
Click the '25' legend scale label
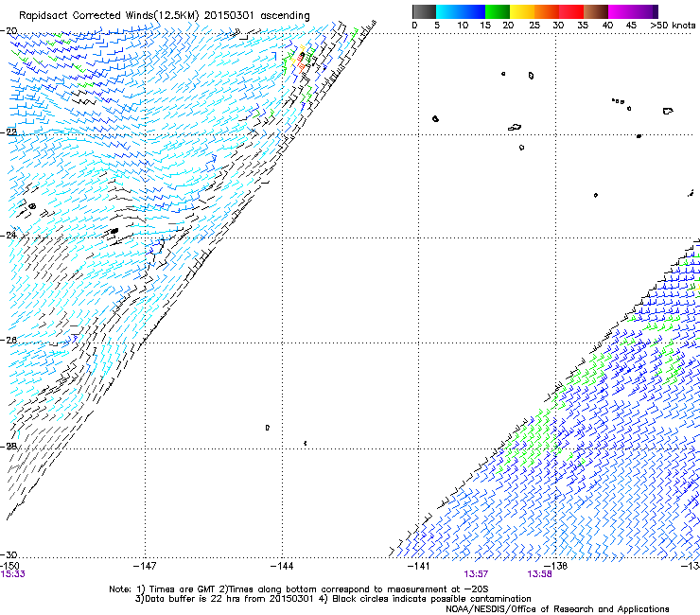point(534,26)
